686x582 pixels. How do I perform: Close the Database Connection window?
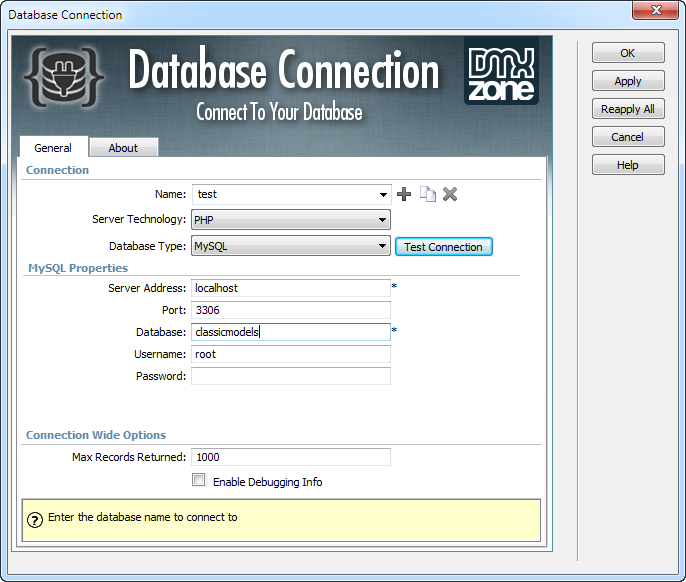click(655, 10)
